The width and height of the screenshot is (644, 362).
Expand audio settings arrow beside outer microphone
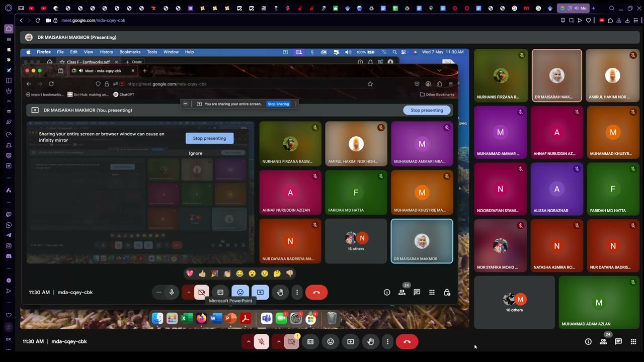coord(249,342)
